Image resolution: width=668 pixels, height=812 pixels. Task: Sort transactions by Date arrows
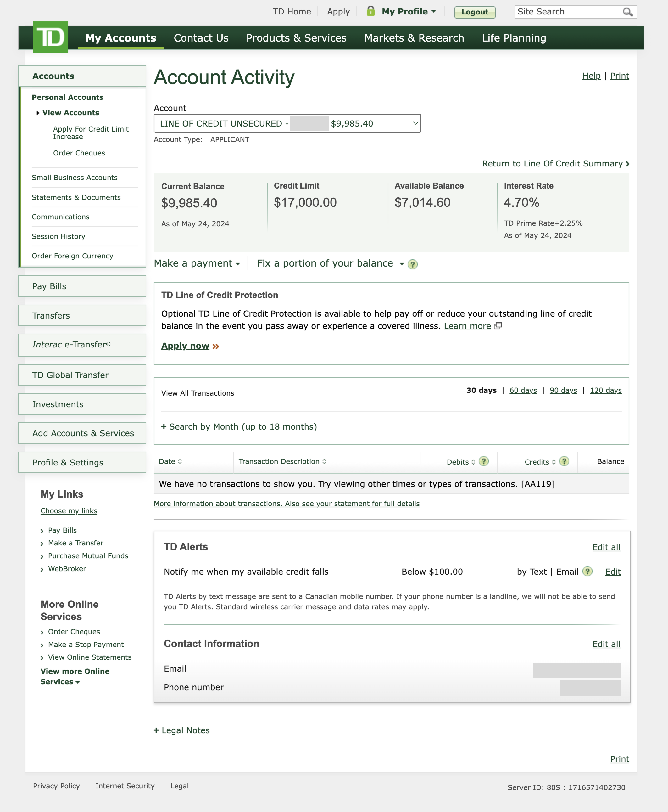coord(180,461)
